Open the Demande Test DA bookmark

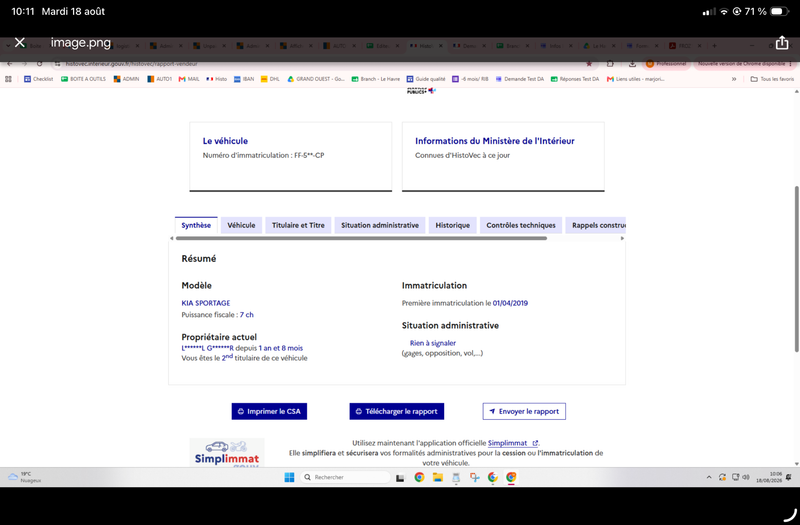click(519, 79)
